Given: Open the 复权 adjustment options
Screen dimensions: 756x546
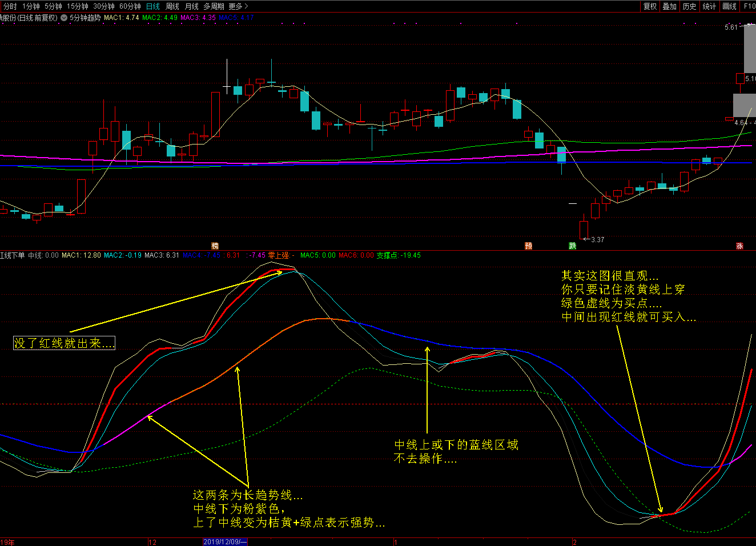Looking at the screenshot, I should point(650,6).
